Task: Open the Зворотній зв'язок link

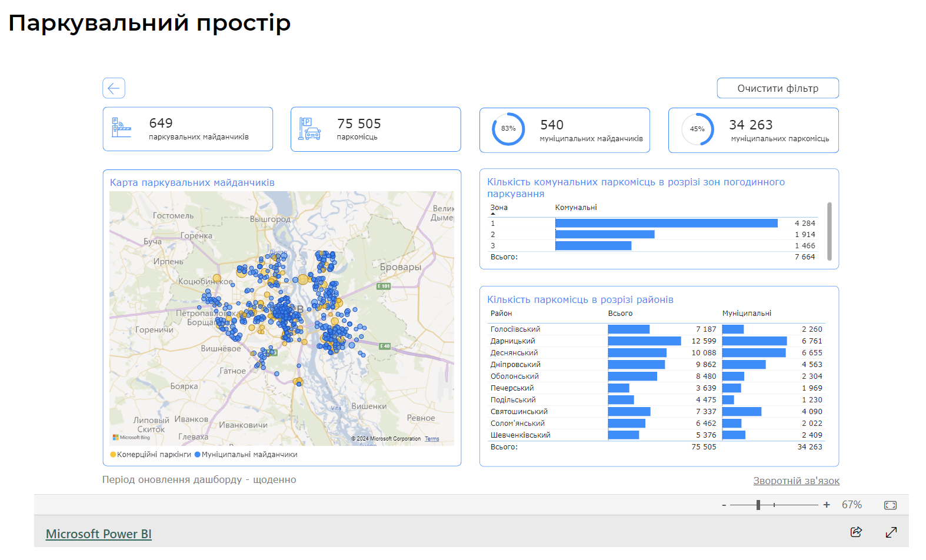Action: pyautogui.click(x=796, y=481)
